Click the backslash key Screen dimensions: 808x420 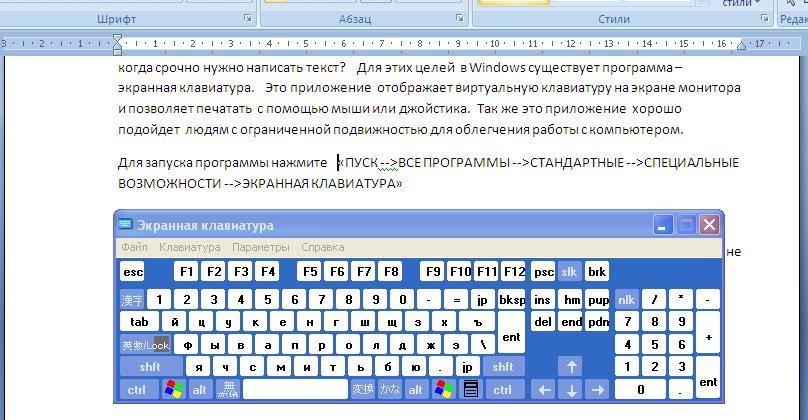tap(483, 345)
